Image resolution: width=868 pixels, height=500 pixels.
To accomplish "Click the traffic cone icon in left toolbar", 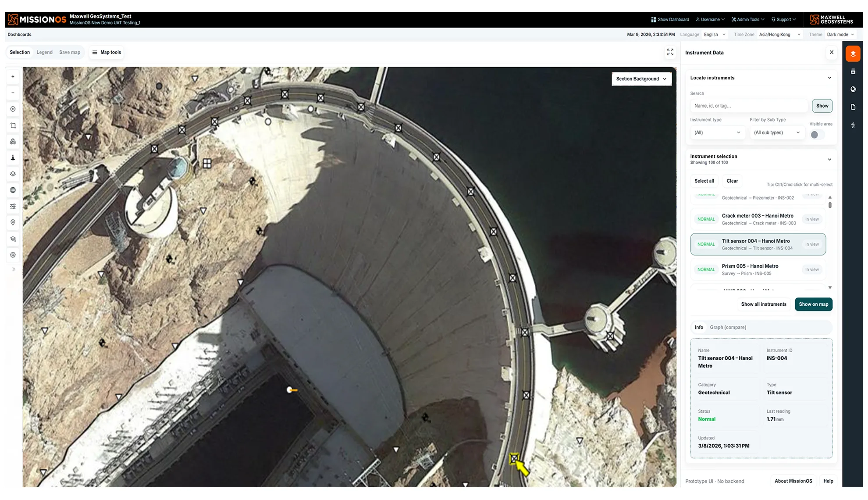I will click(13, 157).
